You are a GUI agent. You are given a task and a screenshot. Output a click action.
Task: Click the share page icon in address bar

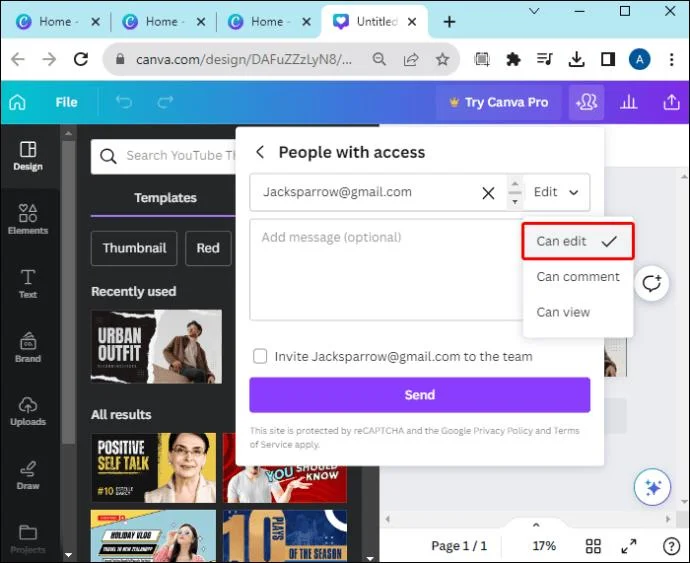pyautogui.click(x=411, y=59)
